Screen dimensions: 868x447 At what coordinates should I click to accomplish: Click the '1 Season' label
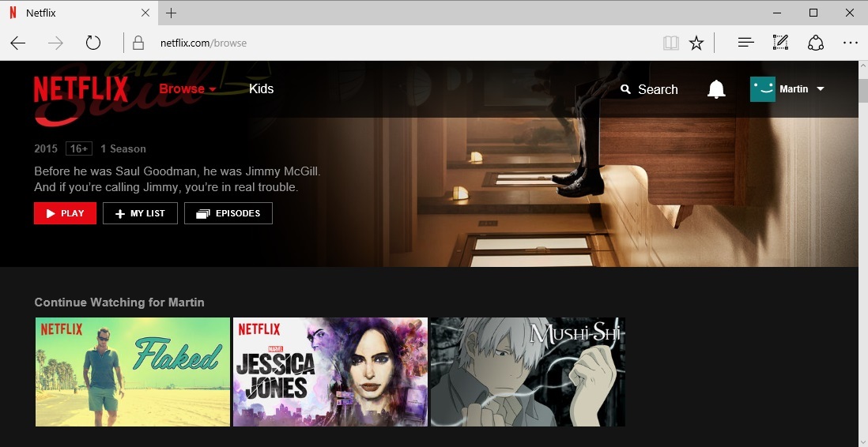(123, 148)
